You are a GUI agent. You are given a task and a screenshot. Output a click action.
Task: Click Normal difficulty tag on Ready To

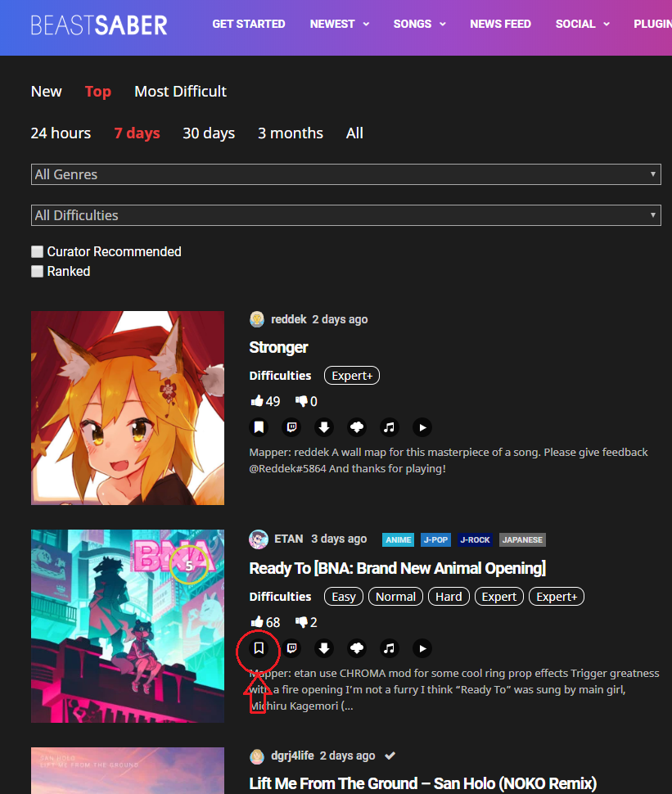point(395,597)
